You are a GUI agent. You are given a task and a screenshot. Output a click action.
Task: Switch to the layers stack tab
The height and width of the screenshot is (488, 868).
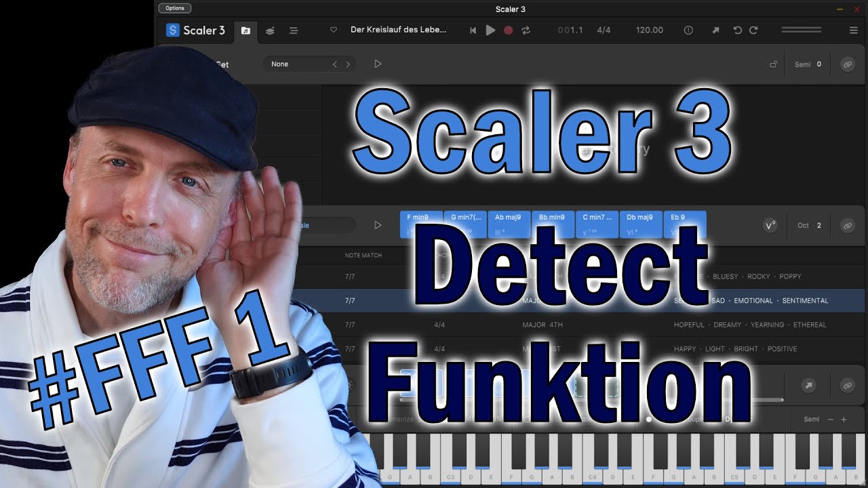[270, 30]
